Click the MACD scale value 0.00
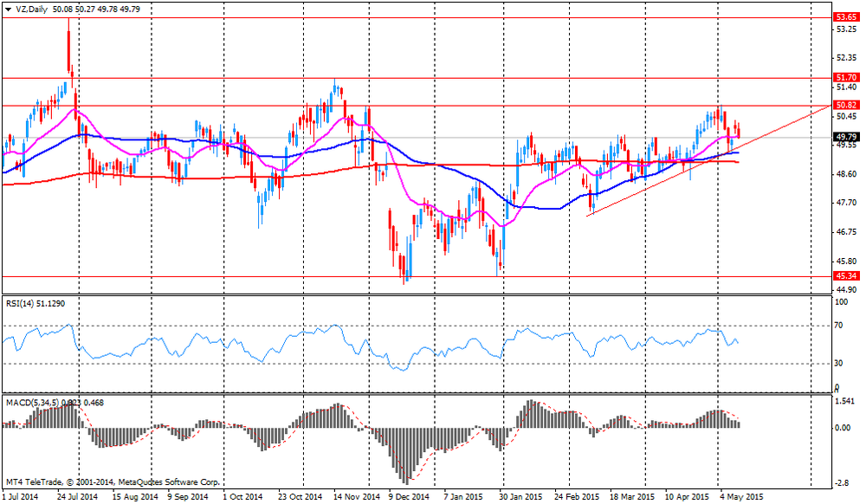 click(843, 428)
